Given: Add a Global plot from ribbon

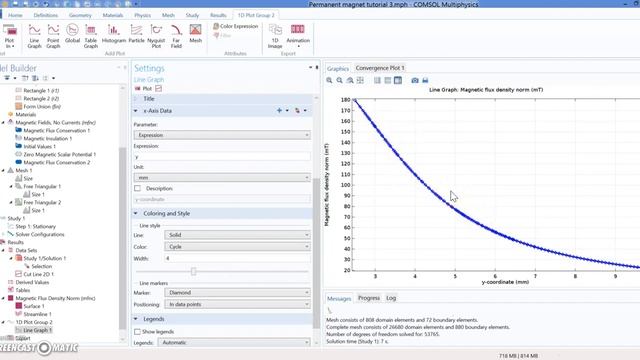Looking at the screenshot, I should 72,33.
